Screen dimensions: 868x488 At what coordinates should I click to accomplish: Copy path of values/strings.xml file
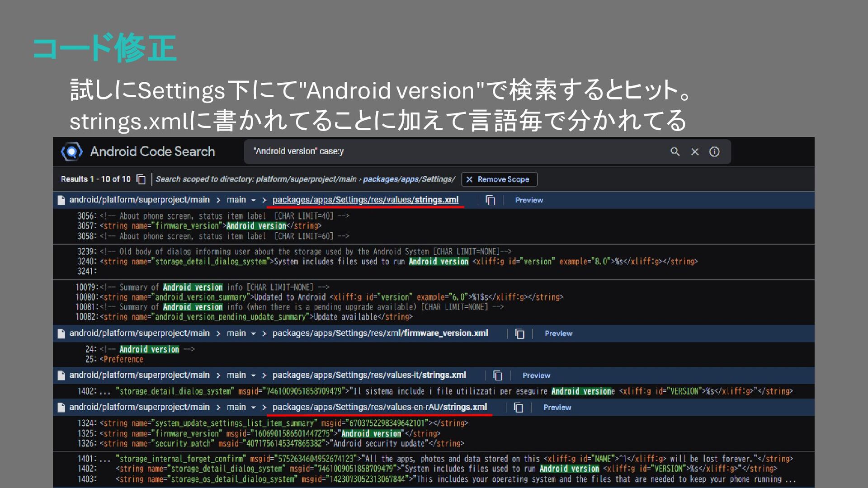click(x=491, y=200)
